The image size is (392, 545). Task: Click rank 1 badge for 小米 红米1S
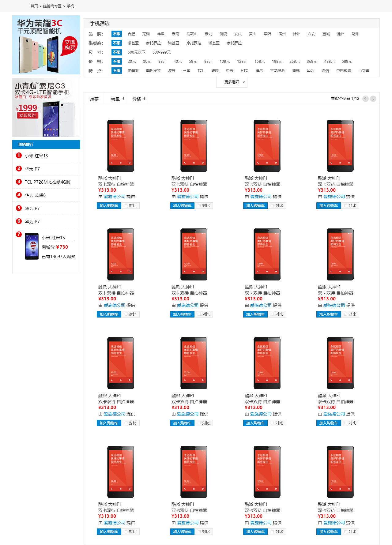pos(19,155)
